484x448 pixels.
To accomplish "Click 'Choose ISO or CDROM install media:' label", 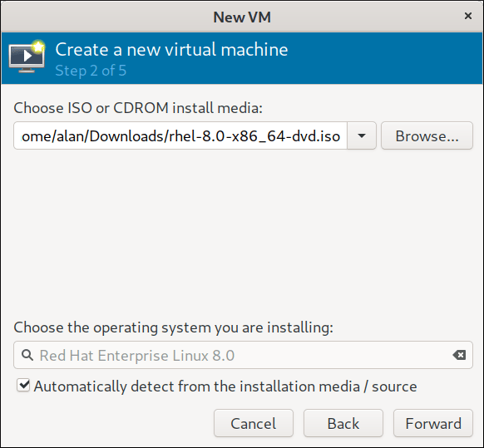I will coord(138,108).
